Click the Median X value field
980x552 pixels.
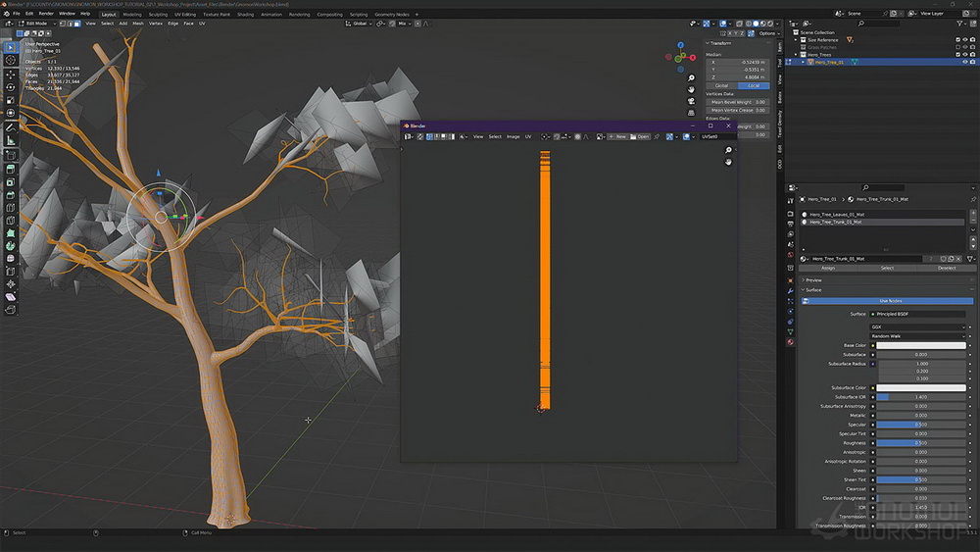click(x=738, y=63)
